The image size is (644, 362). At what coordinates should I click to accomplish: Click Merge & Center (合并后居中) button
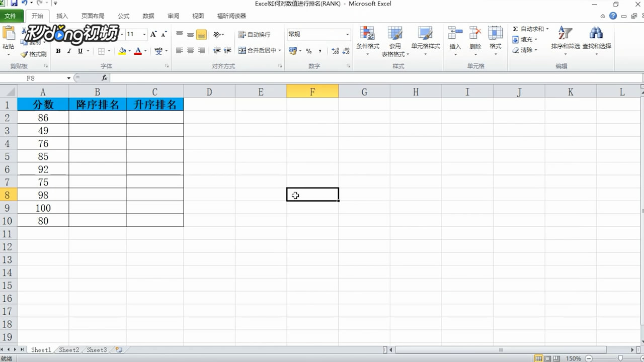coord(257,50)
